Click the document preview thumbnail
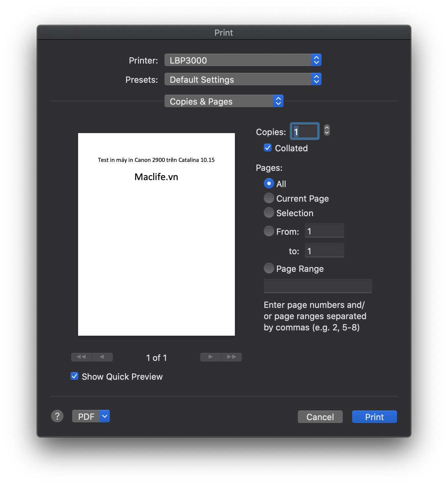This screenshot has height=486, width=448. [156, 234]
